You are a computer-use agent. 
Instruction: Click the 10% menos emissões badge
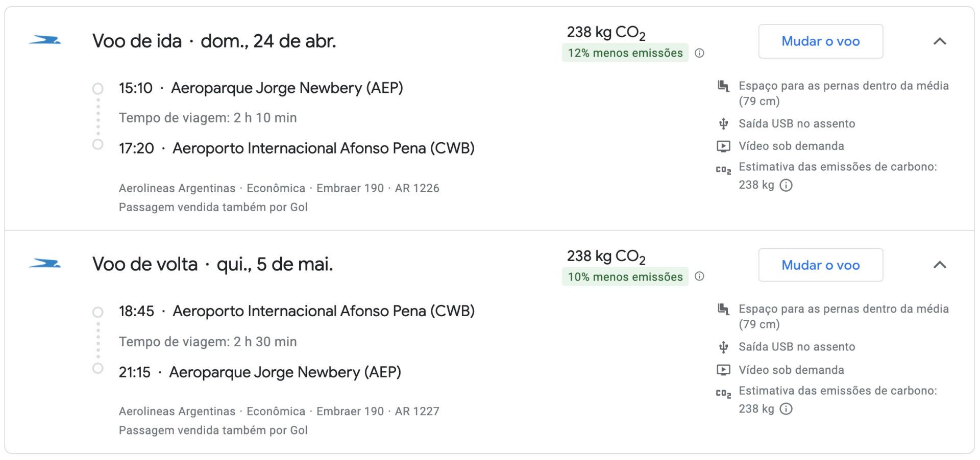(625, 276)
